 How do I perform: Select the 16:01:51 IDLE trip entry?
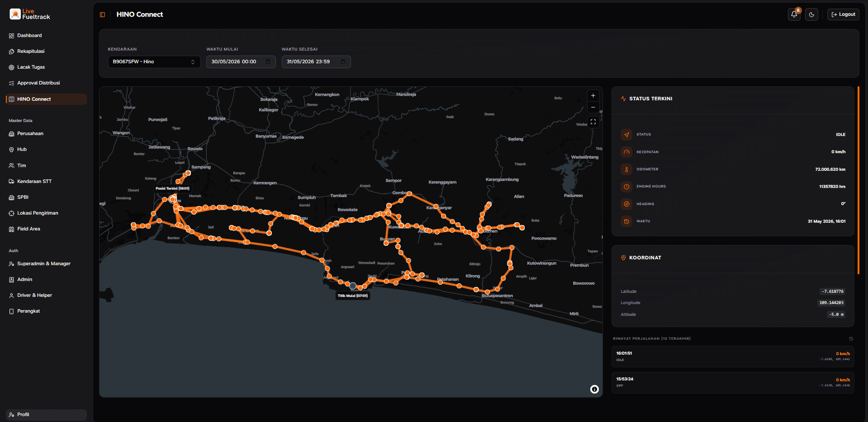[x=733, y=356]
